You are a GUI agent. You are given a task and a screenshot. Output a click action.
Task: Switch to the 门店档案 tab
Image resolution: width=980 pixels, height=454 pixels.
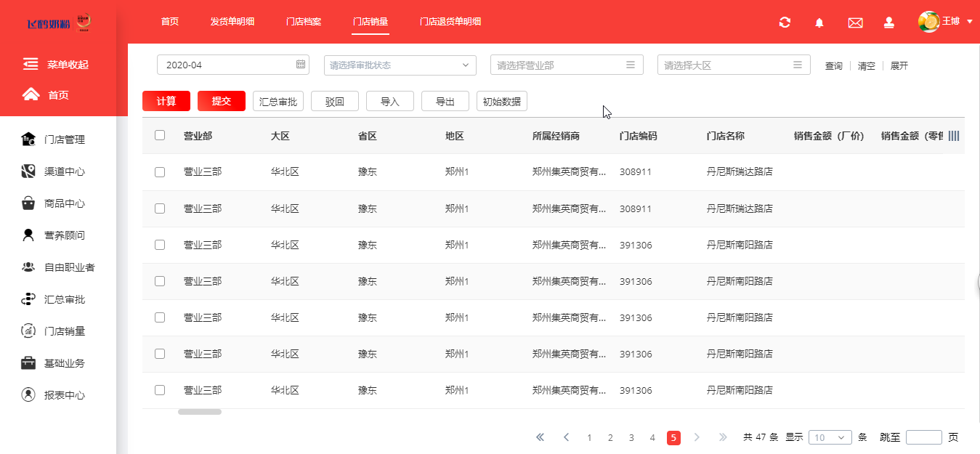coord(304,22)
